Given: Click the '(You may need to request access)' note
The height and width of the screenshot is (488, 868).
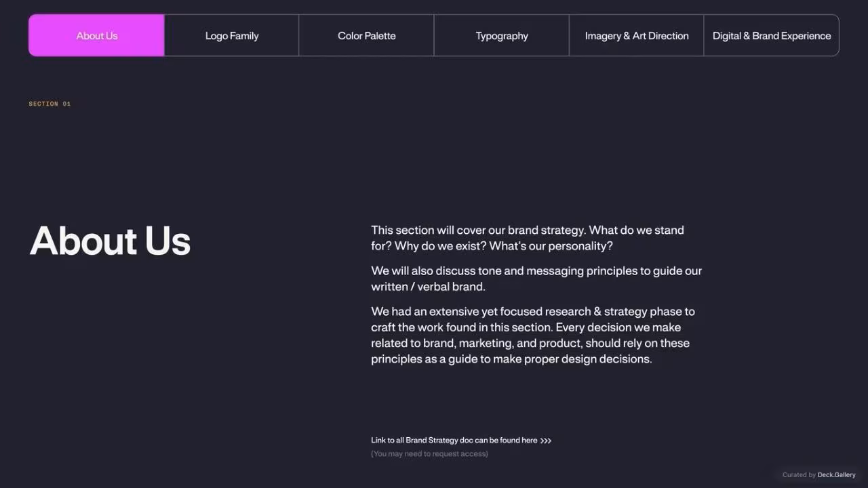Looking at the screenshot, I should click(x=429, y=454).
